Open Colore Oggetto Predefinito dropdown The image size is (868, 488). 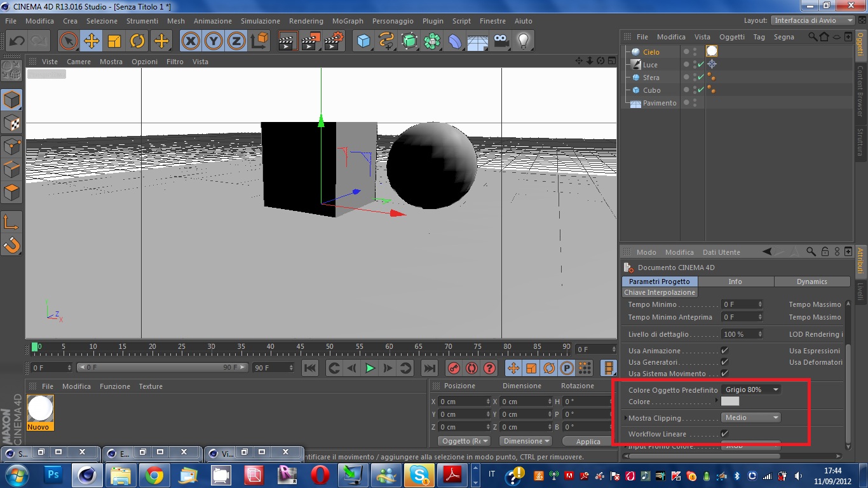tap(752, 390)
